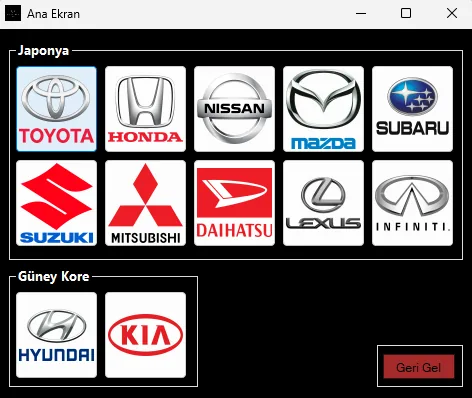Click the Japonya group label
This screenshot has width=472, height=398.
(43, 51)
